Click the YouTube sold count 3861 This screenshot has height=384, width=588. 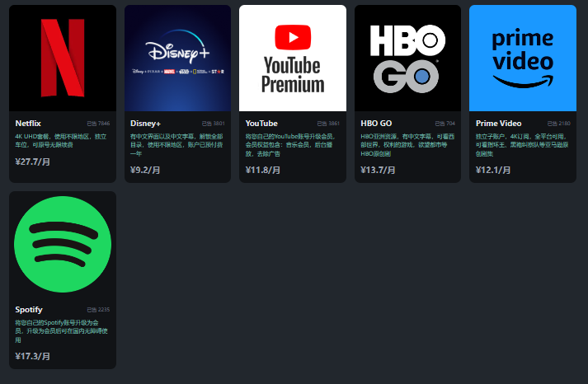coord(328,124)
